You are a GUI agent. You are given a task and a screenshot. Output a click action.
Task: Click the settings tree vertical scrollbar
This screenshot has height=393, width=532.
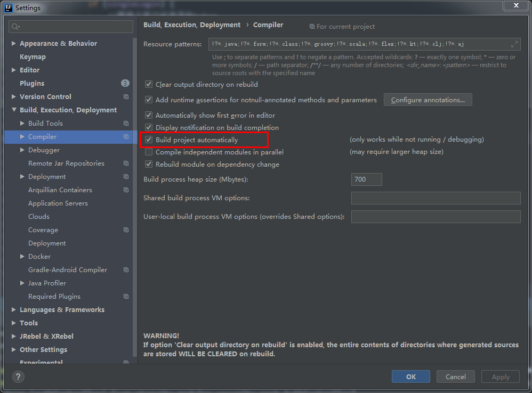point(135,196)
